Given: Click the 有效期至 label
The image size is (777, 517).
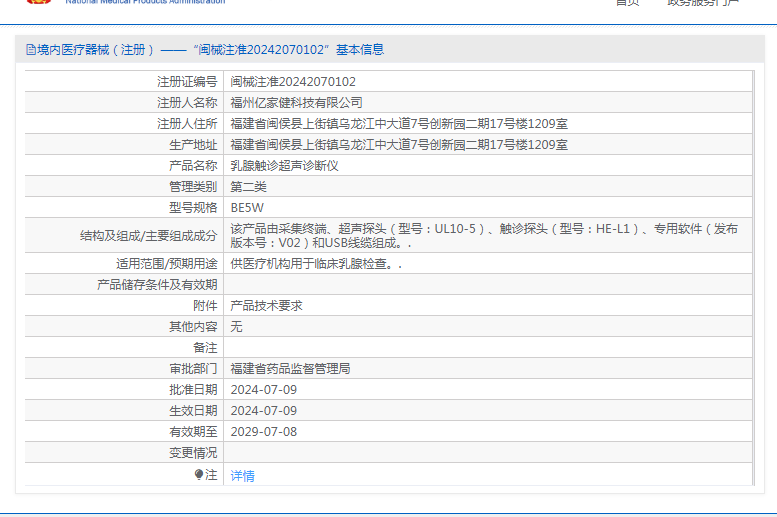Looking at the screenshot, I should coord(193,432).
